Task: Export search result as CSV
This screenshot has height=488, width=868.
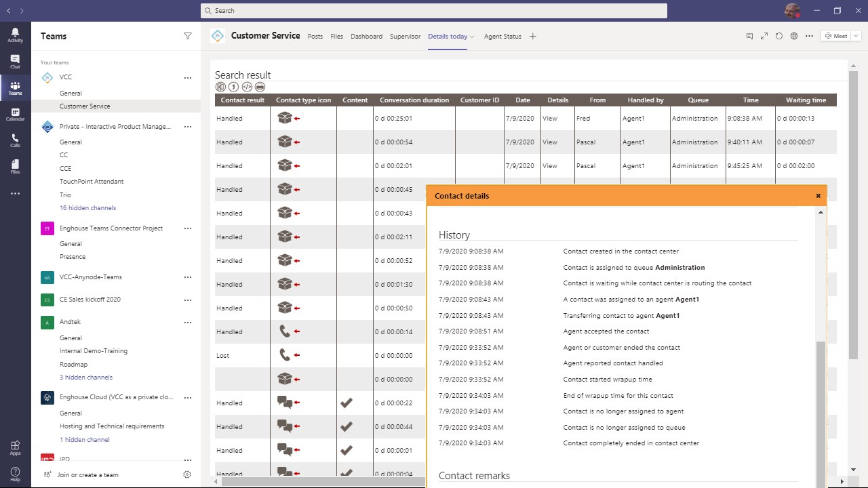Action: coord(233,87)
